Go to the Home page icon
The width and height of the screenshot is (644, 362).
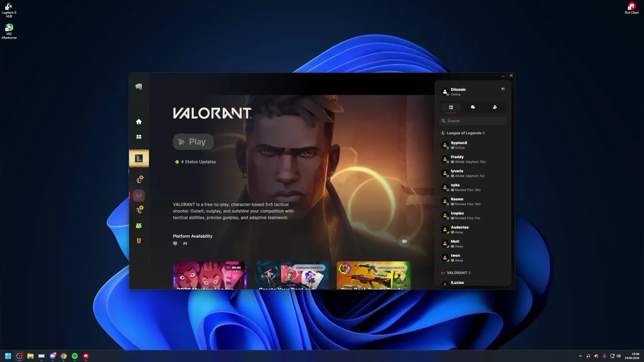[x=139, y=122]
